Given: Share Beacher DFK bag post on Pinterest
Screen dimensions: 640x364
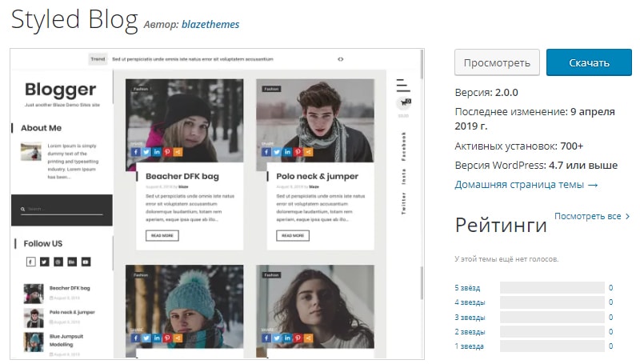Looking at the screenshot, I should pos(167,152).
